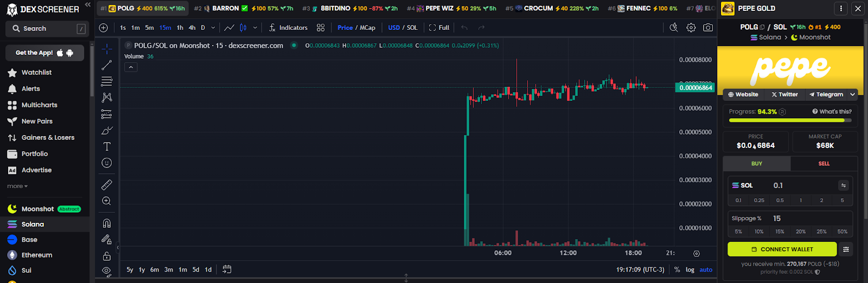Image resolution: width=868 pixels, height=283 pixels.
Task: Toggle auto scale
Action: (x=706, y=269)
